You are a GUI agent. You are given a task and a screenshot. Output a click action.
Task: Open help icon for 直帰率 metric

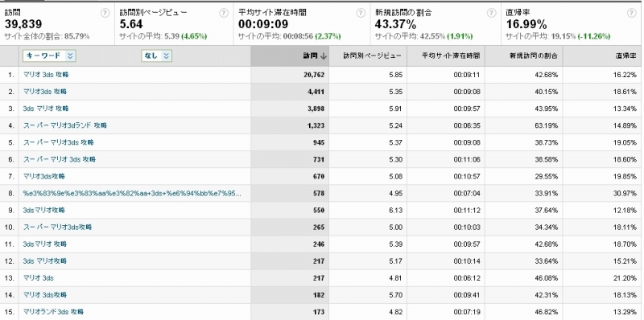632,13
